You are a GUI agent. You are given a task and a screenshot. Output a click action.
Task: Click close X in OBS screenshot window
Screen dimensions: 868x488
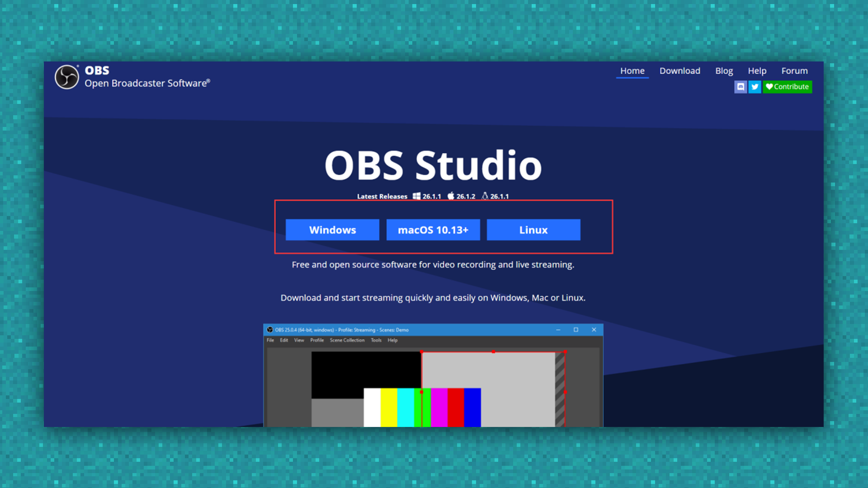click(594, 330)
